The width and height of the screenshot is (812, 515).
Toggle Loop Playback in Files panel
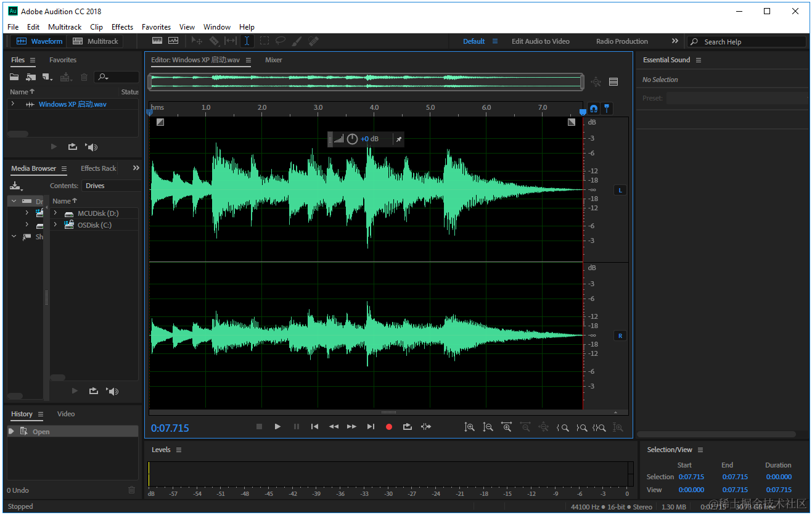[x=73, y=147]
